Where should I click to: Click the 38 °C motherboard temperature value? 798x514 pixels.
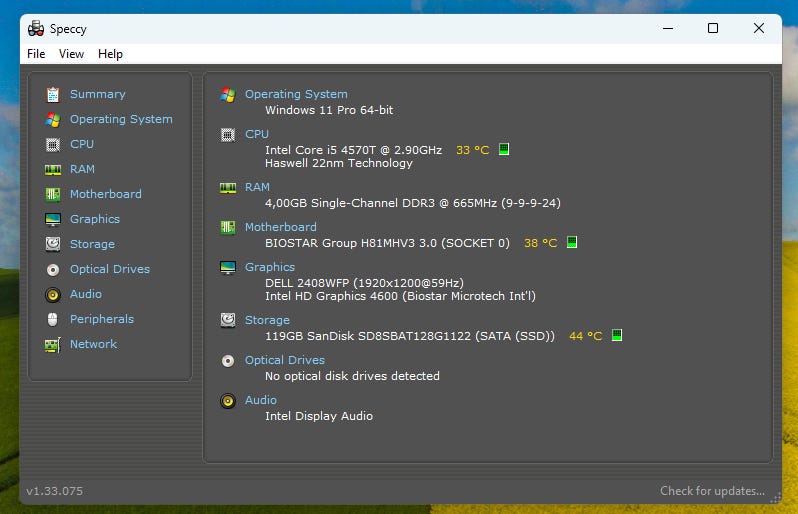coord(540,243)
